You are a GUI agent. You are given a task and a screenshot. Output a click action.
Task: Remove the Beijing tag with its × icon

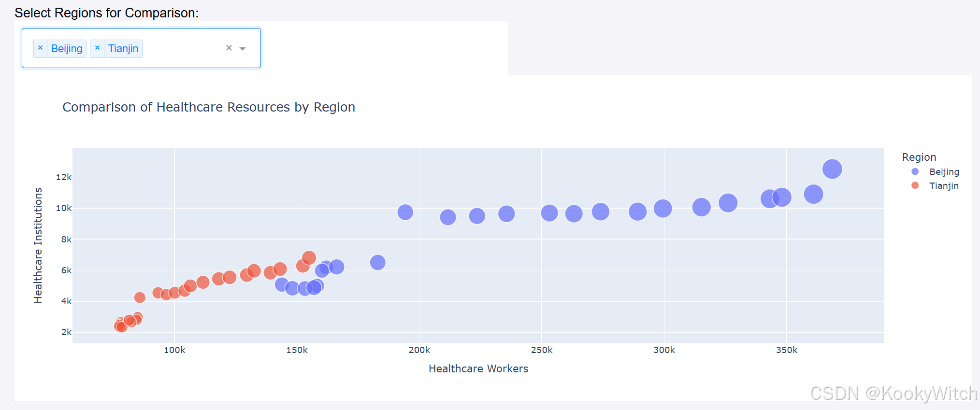pos(40,48)
